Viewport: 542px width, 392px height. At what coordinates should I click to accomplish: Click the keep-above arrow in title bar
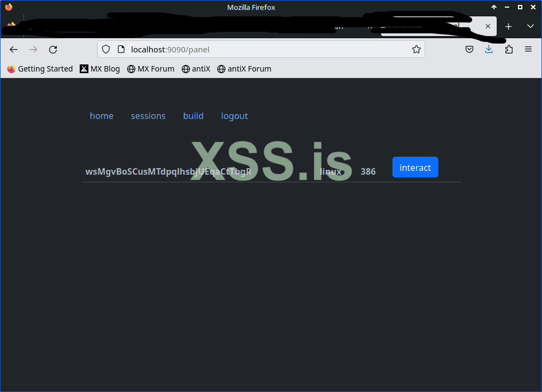pos(493,7)
